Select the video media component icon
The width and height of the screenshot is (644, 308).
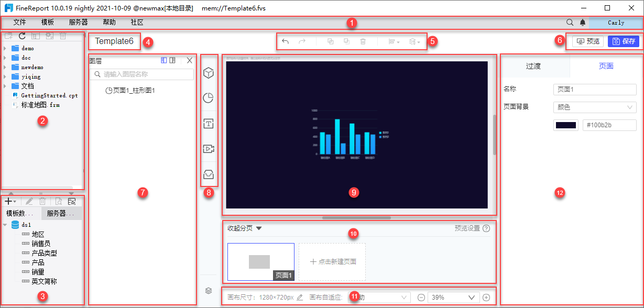pos(209,149)
